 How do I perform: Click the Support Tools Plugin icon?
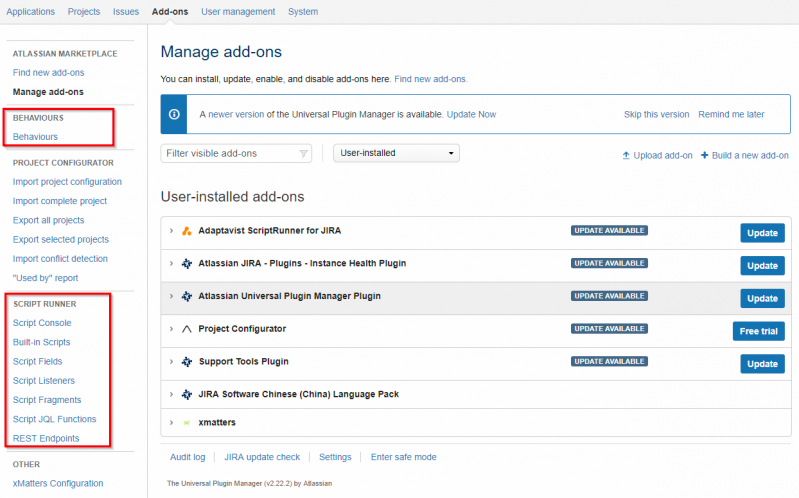(x=187, y=362)
